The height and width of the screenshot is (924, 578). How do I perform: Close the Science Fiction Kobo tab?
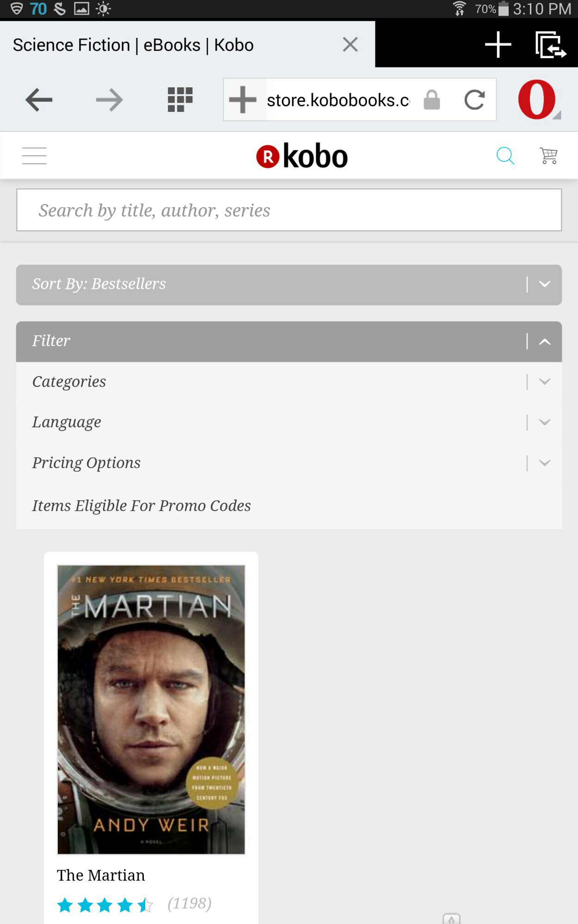point(350,45)
